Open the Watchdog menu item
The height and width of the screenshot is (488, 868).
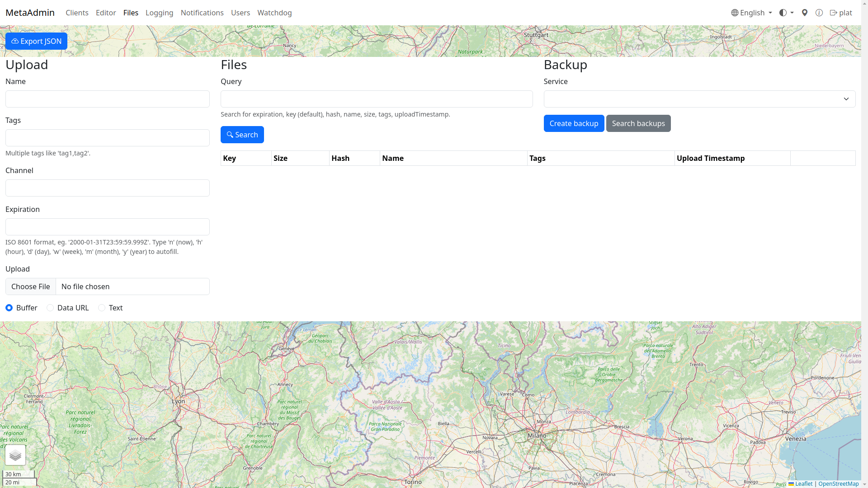pyautogui.click(x=274, y=13)
